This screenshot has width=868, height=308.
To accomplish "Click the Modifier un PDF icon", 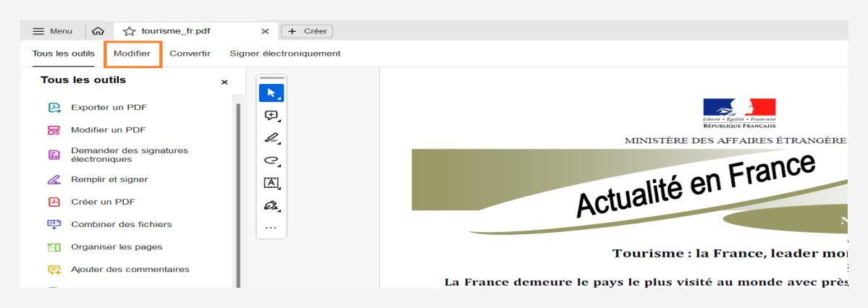I will point(54,130).
